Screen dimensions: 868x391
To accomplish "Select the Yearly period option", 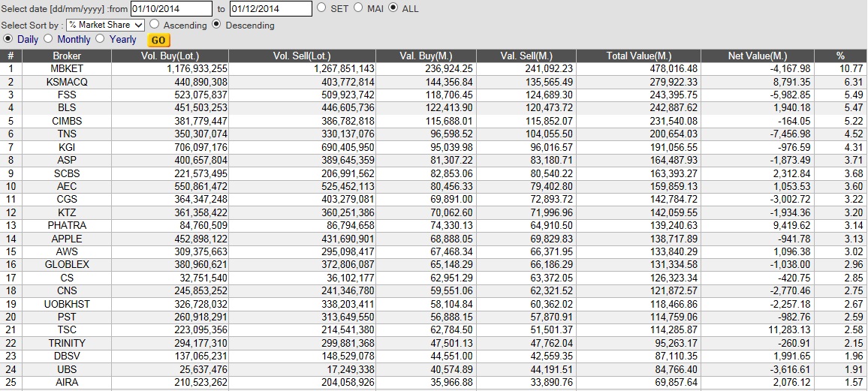I will click(100, 39).
